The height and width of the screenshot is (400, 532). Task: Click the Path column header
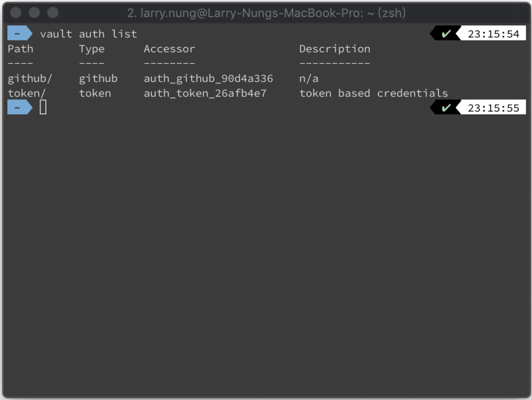click(x=20, y=49)
